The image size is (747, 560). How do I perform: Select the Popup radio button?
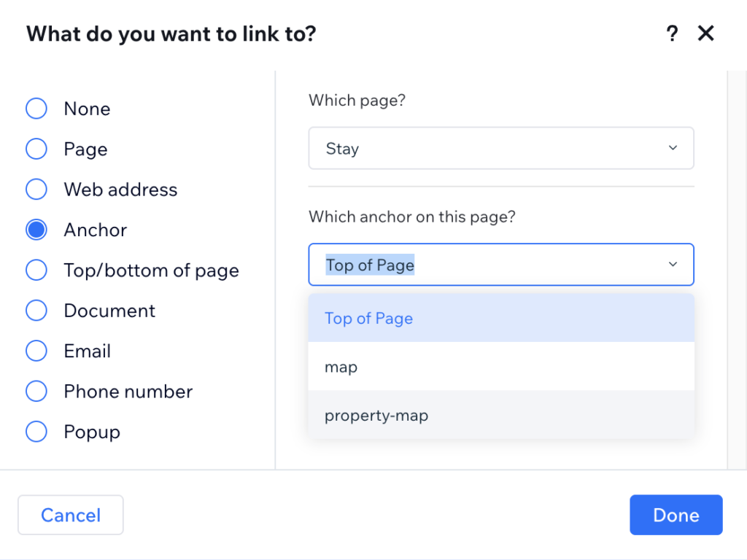[36, 432]
